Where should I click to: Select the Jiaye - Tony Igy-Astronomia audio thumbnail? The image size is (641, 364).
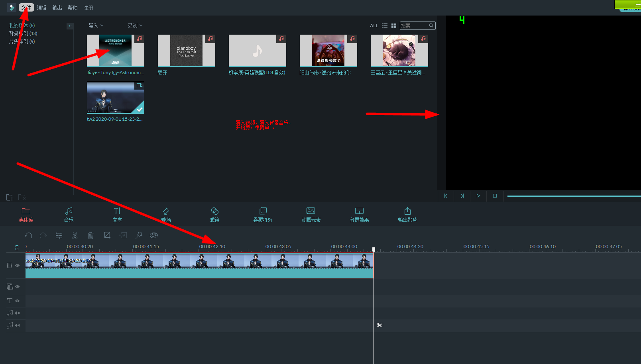pos(116,51)
